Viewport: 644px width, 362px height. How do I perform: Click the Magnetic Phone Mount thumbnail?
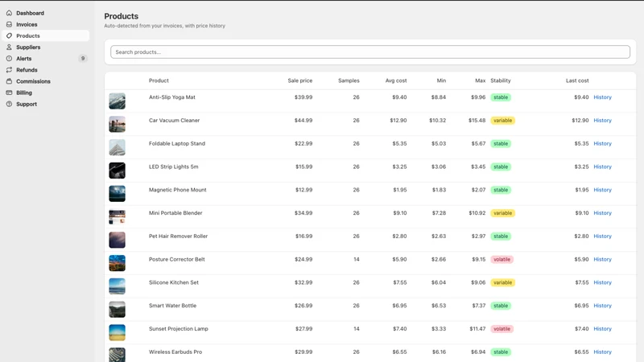point(117,194)
